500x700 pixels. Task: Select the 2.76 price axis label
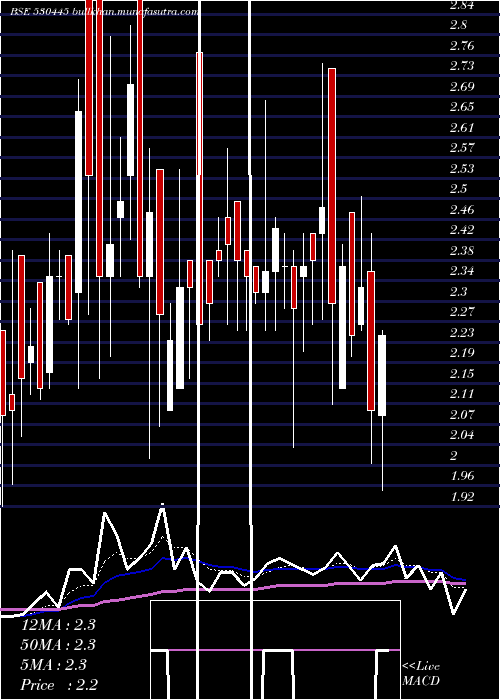(x=462, y=46)
